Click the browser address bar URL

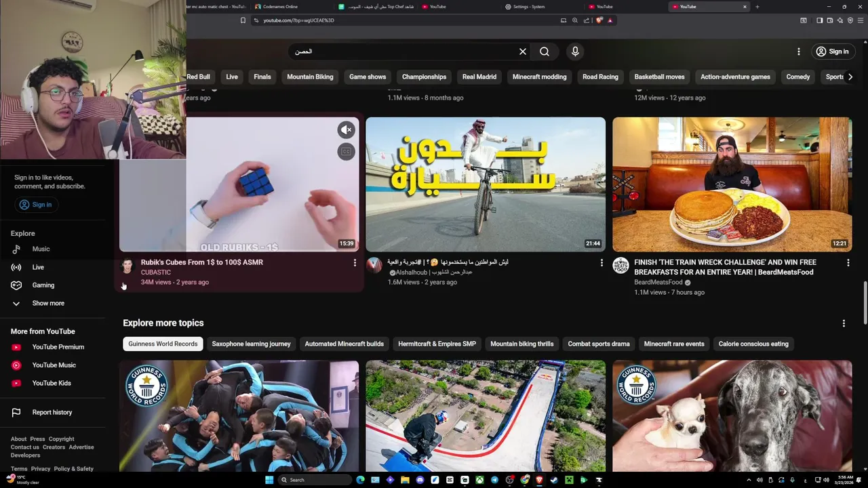299,20
